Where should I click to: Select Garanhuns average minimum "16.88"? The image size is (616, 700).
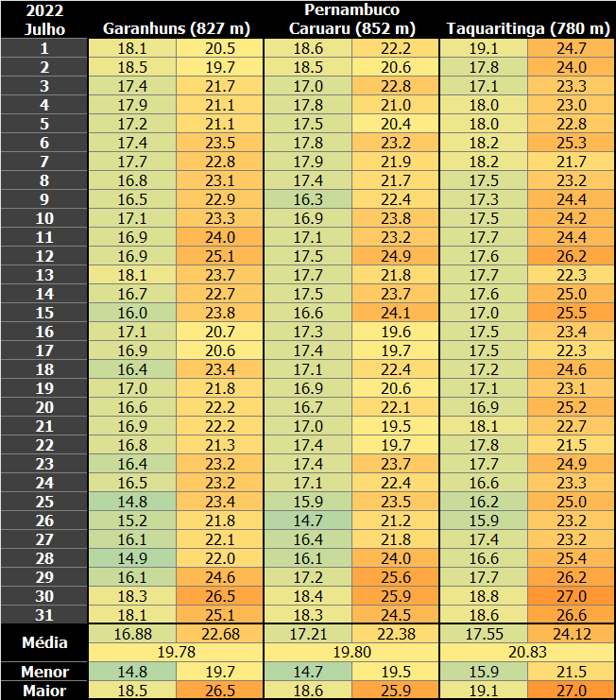click(132, 634)
